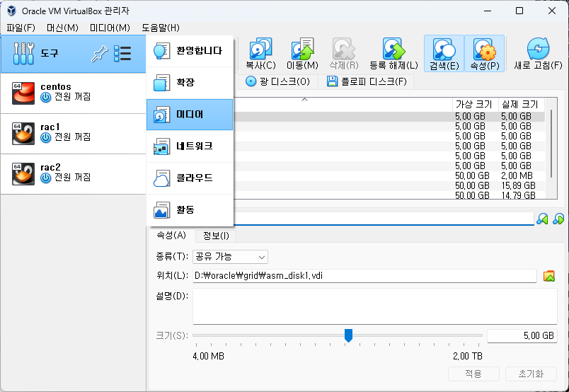Select the row with actual size 15,89 GB
Screen dimensions: 569x392
click(389, 185)
